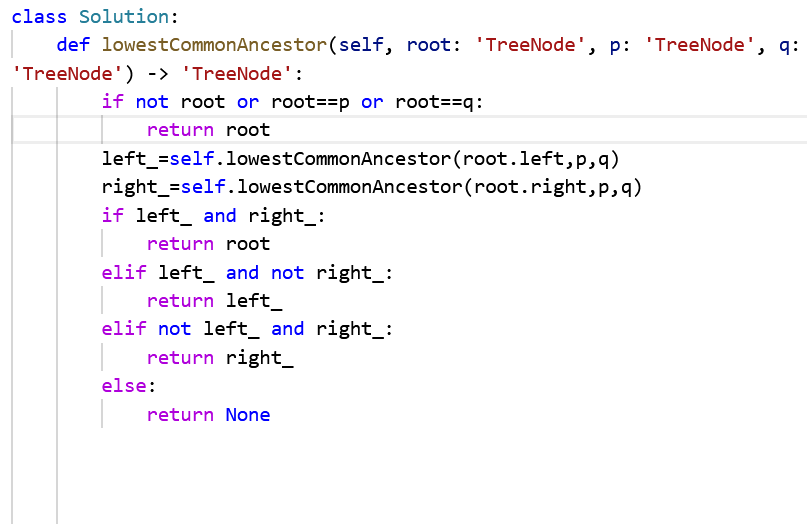Click the 'if left_ and right_:' line

click(214, 216)
